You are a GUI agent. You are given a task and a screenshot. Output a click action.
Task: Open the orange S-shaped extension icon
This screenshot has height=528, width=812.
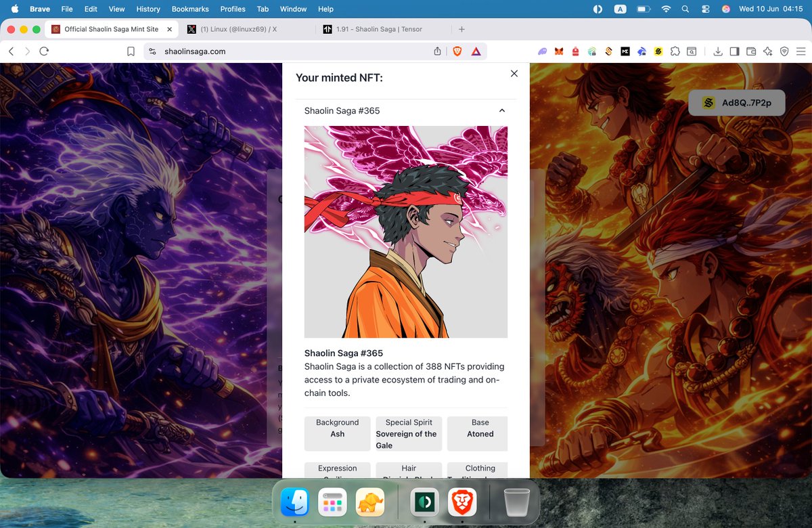point(608,51)
